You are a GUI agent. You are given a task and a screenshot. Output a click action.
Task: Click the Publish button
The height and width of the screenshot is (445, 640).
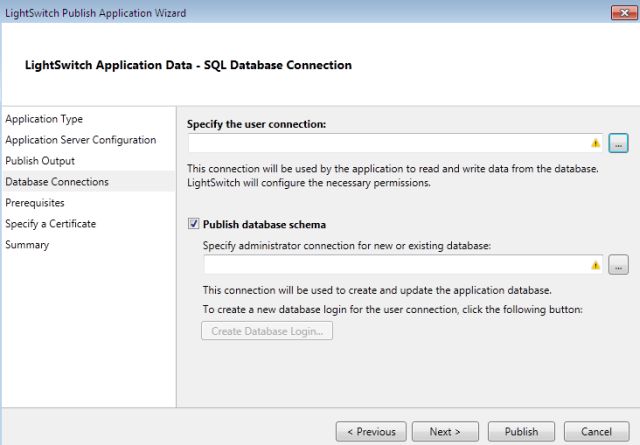click(521, 432)
